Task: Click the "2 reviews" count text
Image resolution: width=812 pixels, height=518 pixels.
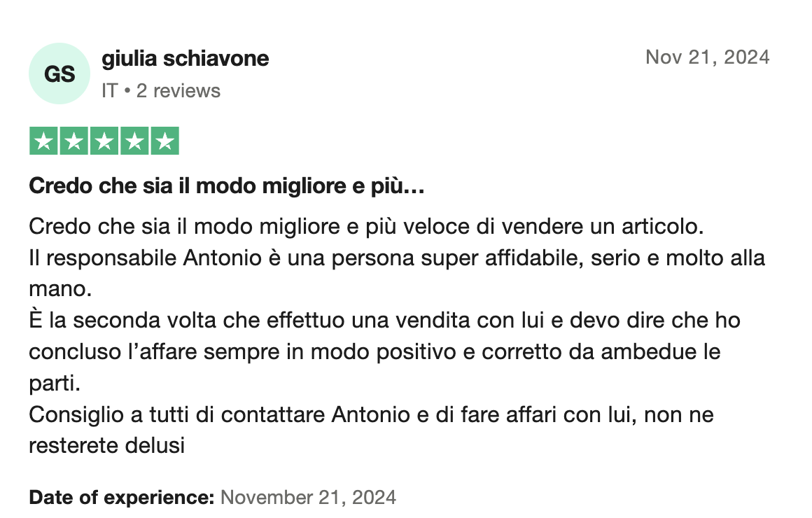Action: pos(178,91)
